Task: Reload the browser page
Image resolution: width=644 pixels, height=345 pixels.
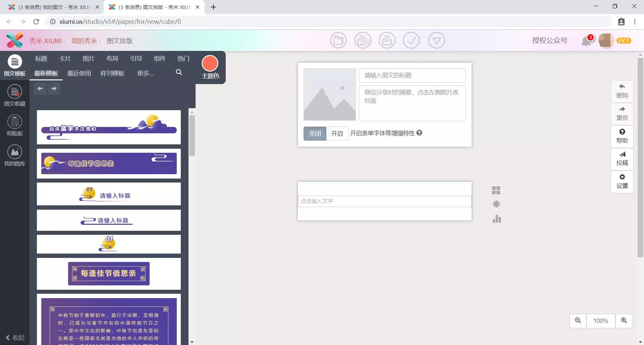Action: point(36,21)
